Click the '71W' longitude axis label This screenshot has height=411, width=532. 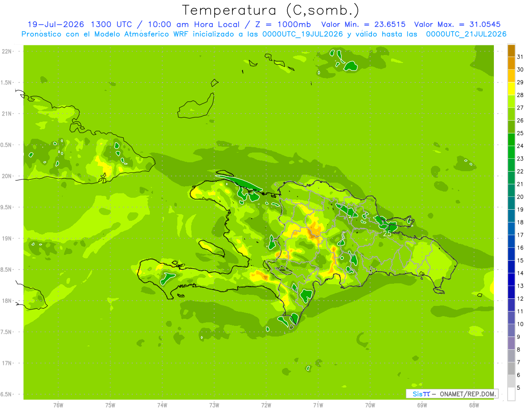click(x=318, y=405)
